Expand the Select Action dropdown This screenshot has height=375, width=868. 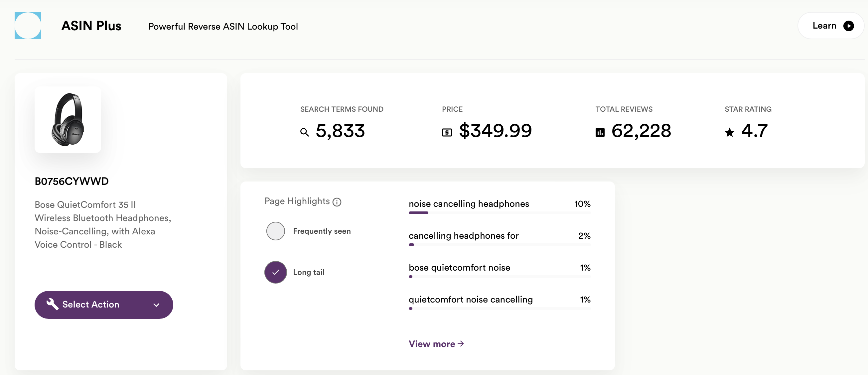pyautogui.click(x=157, y=304)
